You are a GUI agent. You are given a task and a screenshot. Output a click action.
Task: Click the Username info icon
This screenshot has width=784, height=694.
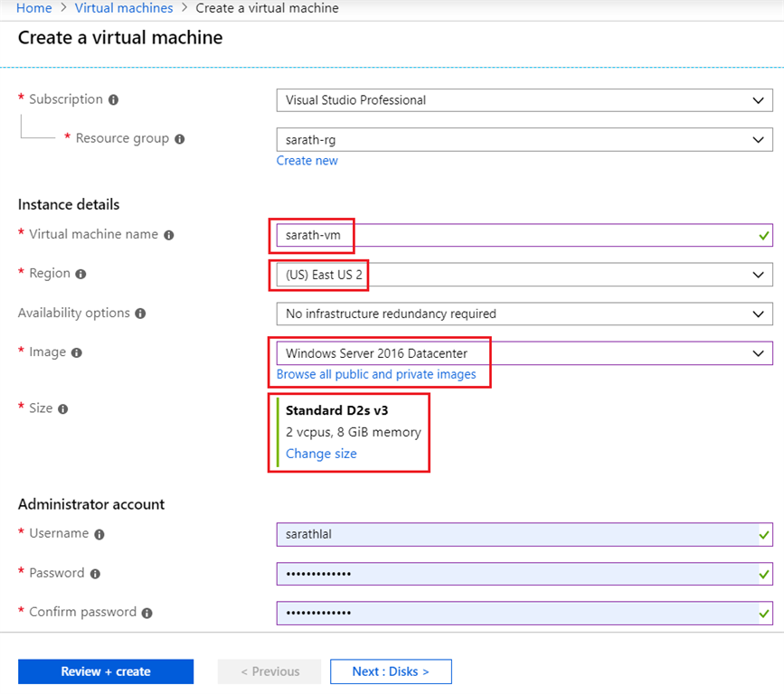99,534
